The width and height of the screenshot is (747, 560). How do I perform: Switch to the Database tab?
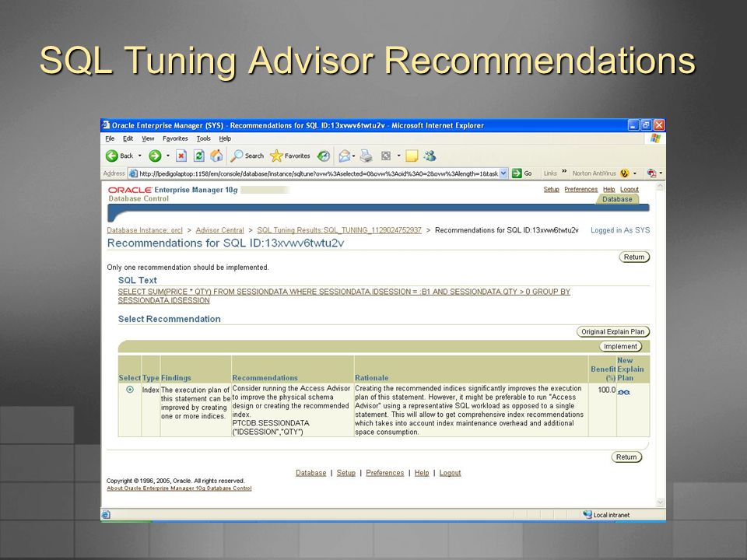617,199
